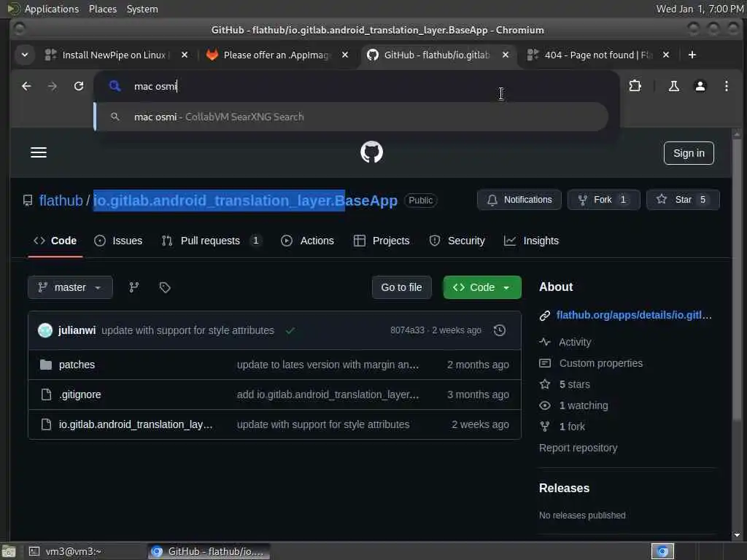Open the 1 watching link
This screenshot has height=560, width=747.
pos(584,405)
